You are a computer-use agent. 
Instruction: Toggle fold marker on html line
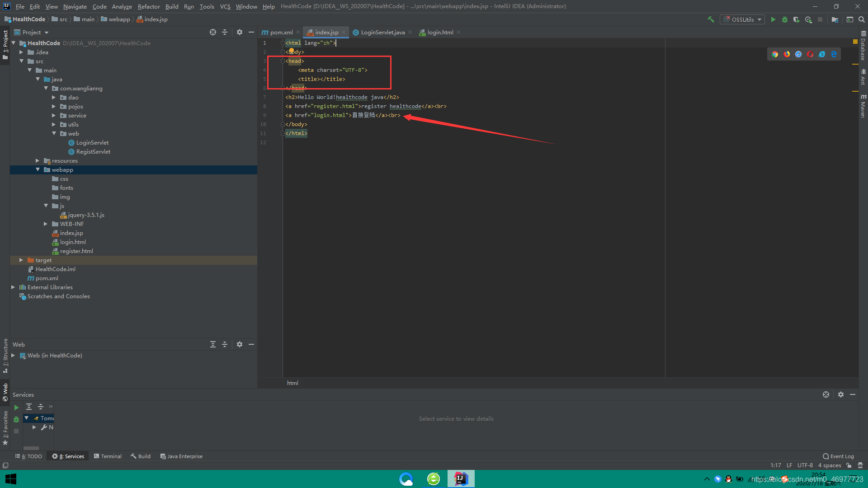[x=283, y=43]
